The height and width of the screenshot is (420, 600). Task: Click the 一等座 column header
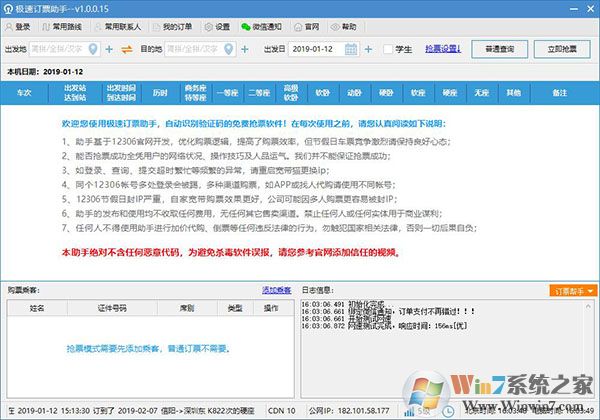(227, 93)
